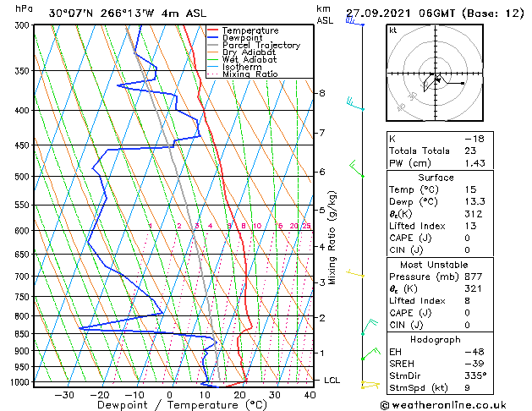Click the Dewpoint / Temperature (°C) axis title
Viewport: 532px width, 411px height.
[x=182, y=405]
